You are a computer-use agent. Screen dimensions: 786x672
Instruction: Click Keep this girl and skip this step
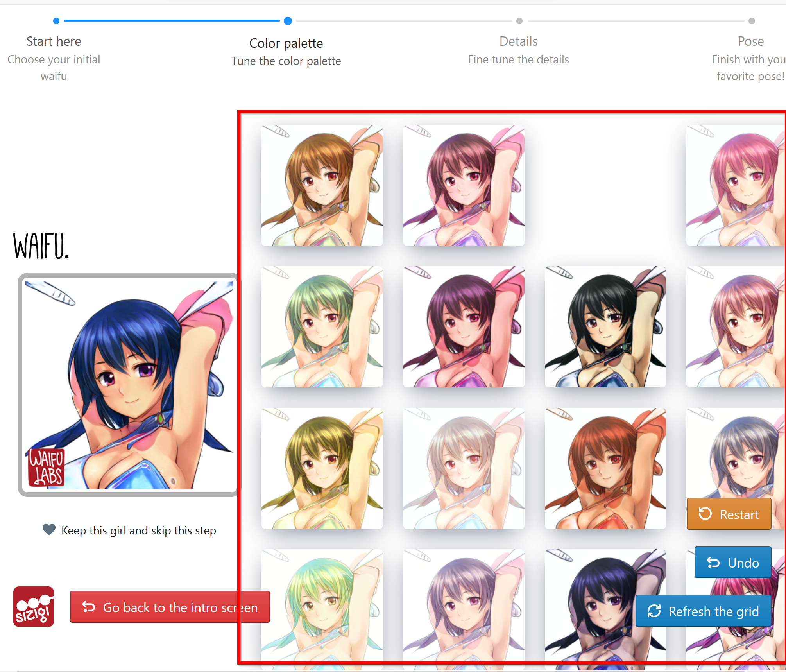(129, 530)
